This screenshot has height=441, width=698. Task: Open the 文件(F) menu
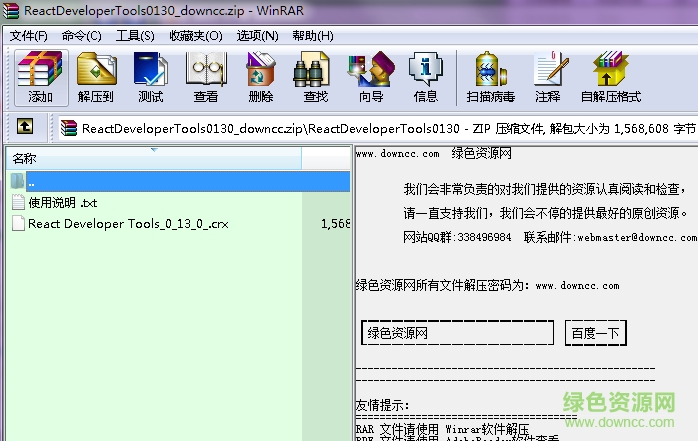click(29, 36)
